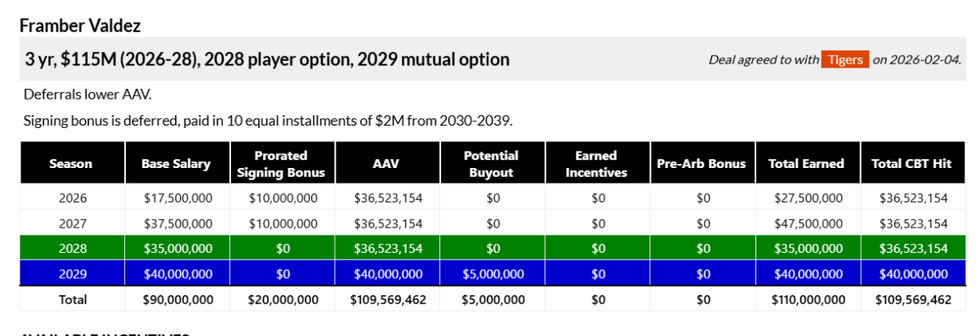980x336 pixels.
Task: Select the blue 2029 mutual option row
Action: point(492,274)
